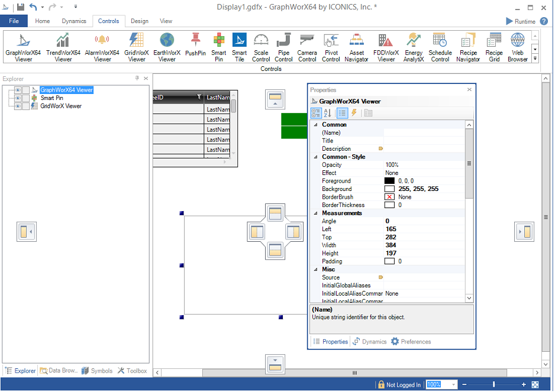Image resolution: width=555 pixels, height=392 pixels.
Task: Show events via lightning bolt icon
Action: click(x=354, y=113)
